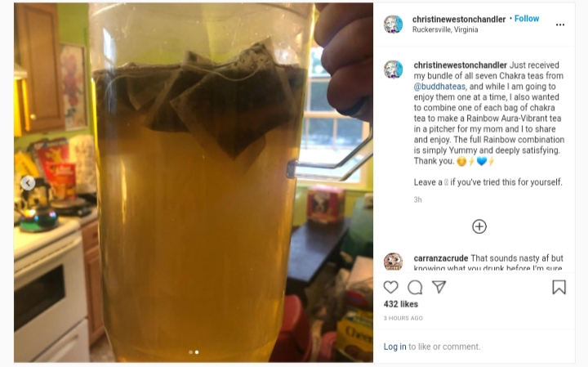Open comments with the speech bubble icon
The height and width of the screenshot is (367, 588).
[x=415, y=288]
